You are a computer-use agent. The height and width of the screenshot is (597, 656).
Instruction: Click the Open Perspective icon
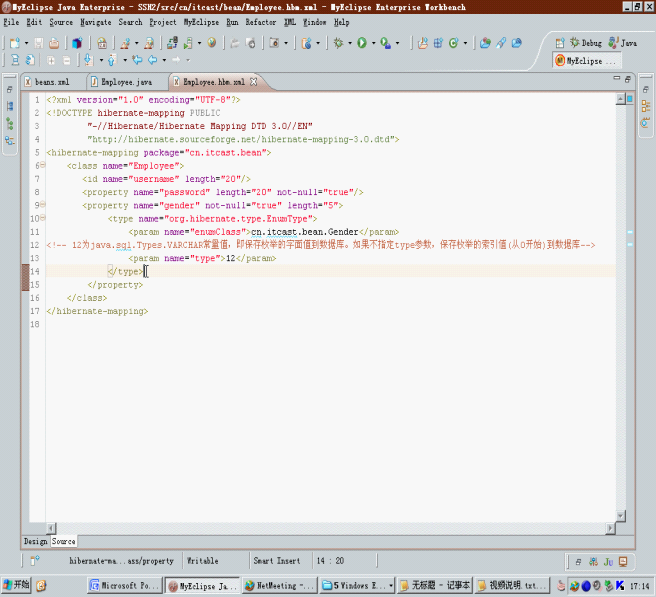[560, 44]
